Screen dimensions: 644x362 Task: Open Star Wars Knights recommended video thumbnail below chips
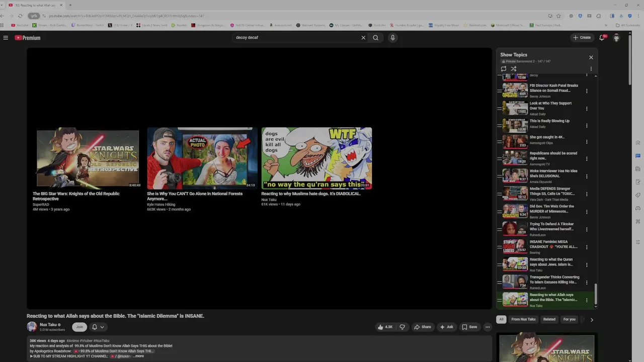point(546,347)
